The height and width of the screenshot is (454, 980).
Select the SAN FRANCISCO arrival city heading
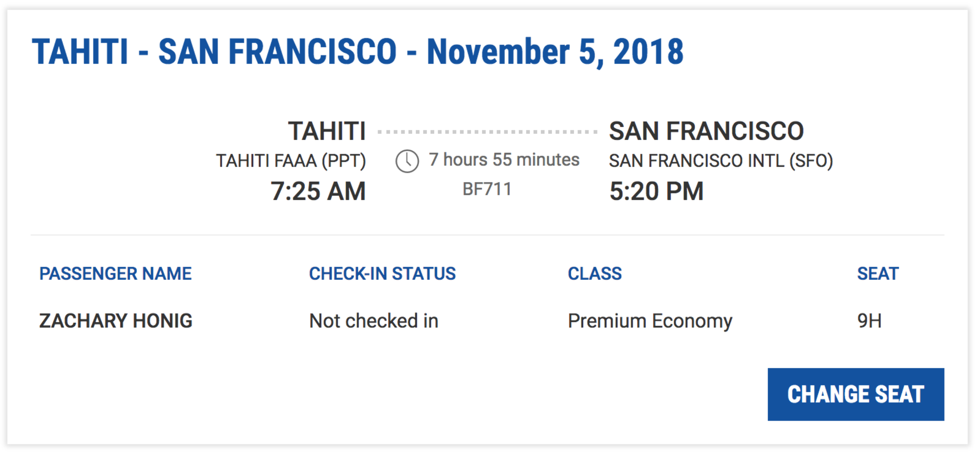click(706, 131)
